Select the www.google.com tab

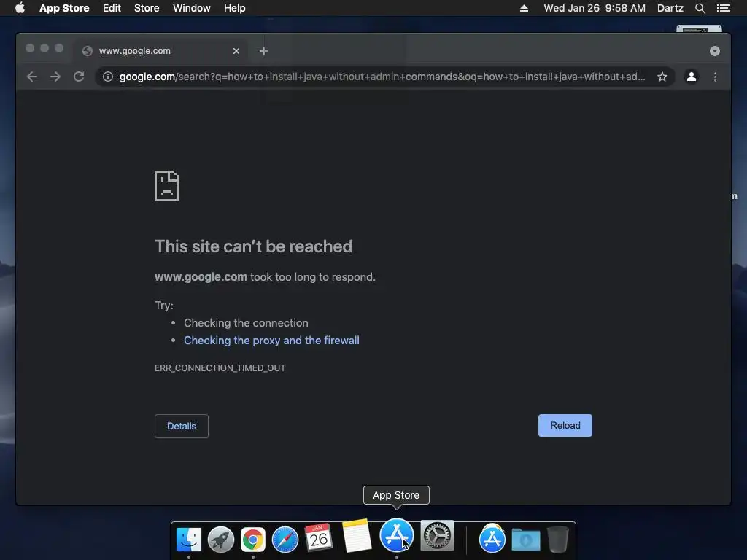[x=161, y=51]
